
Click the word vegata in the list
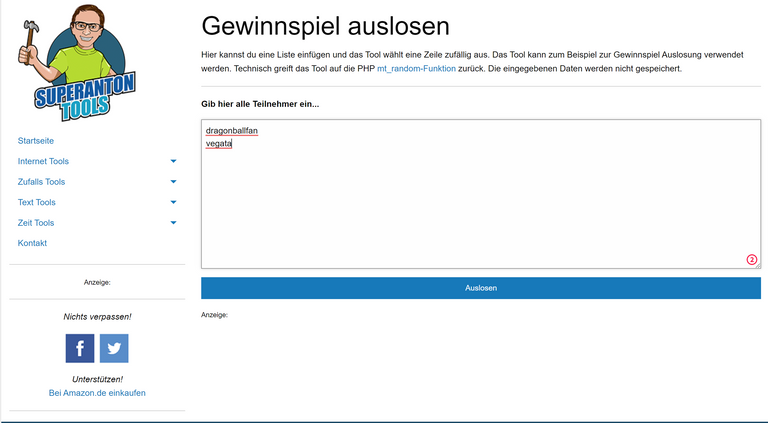218,143
